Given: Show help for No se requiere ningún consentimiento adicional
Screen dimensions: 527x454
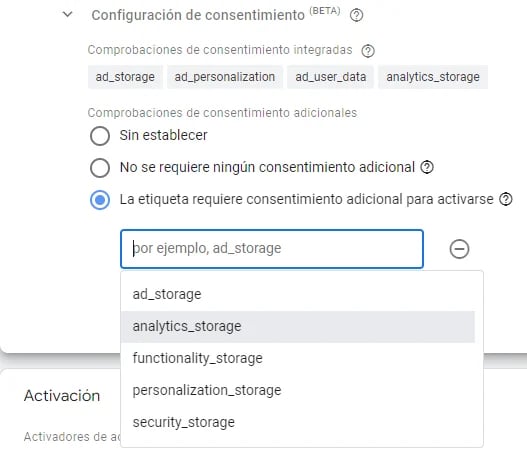Looking at the screenshot, I should pyautogui.click(x=427, y=167).
